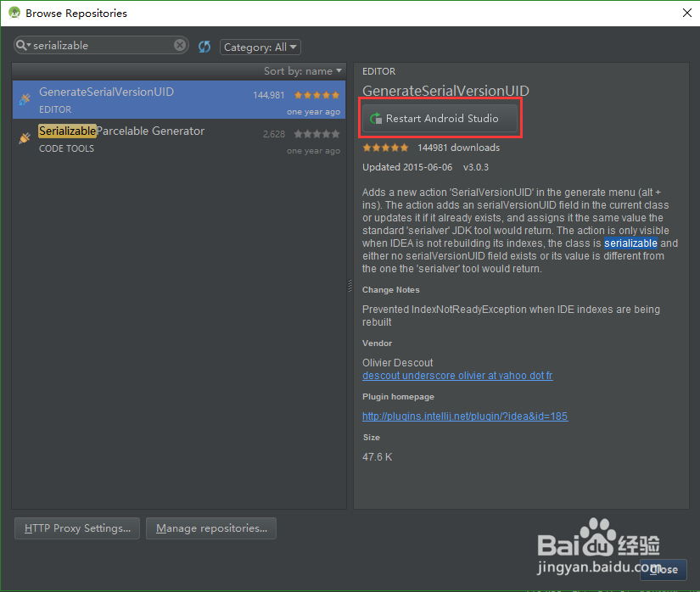Click the Close button at the bottom right
Screen dimensions: 700x592
[664, 570]
